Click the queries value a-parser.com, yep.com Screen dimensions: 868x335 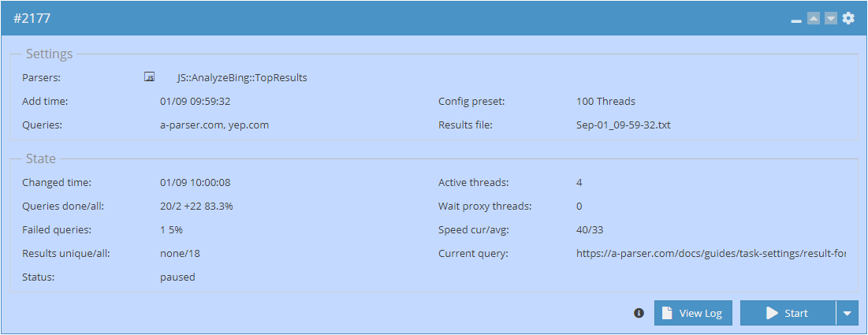click(x=214, y=125)
